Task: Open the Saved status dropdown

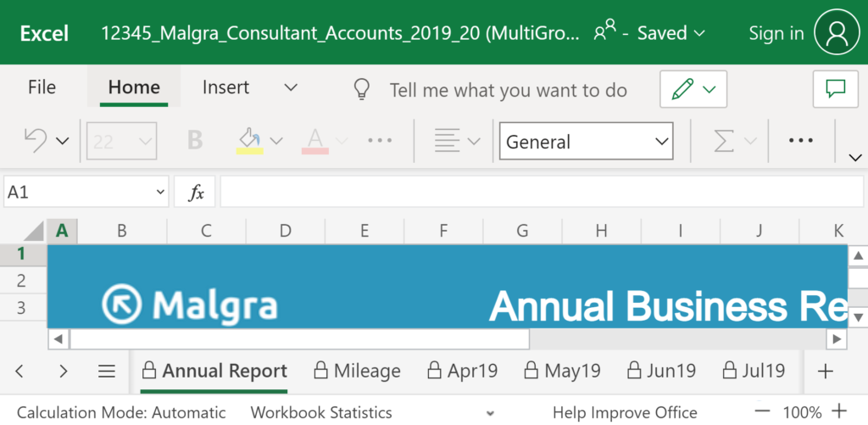Action: pyautogui.click(x=671, y=33)
